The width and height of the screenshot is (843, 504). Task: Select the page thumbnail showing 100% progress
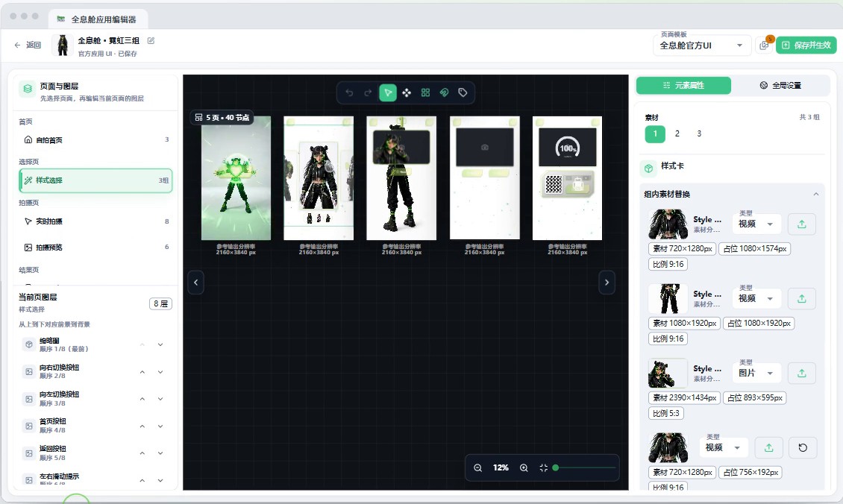pyautogui.click(x=567, y=178)
